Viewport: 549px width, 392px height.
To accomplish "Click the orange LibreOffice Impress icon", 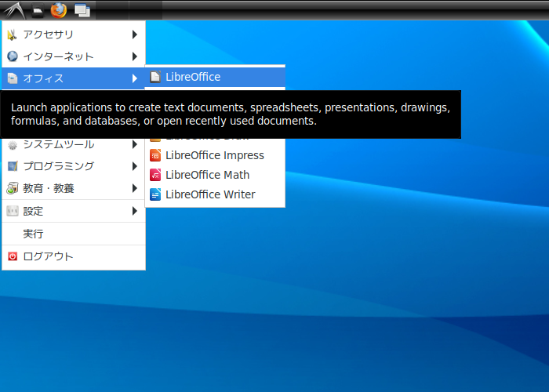I will pyautogui.click(x=155, y=155).
